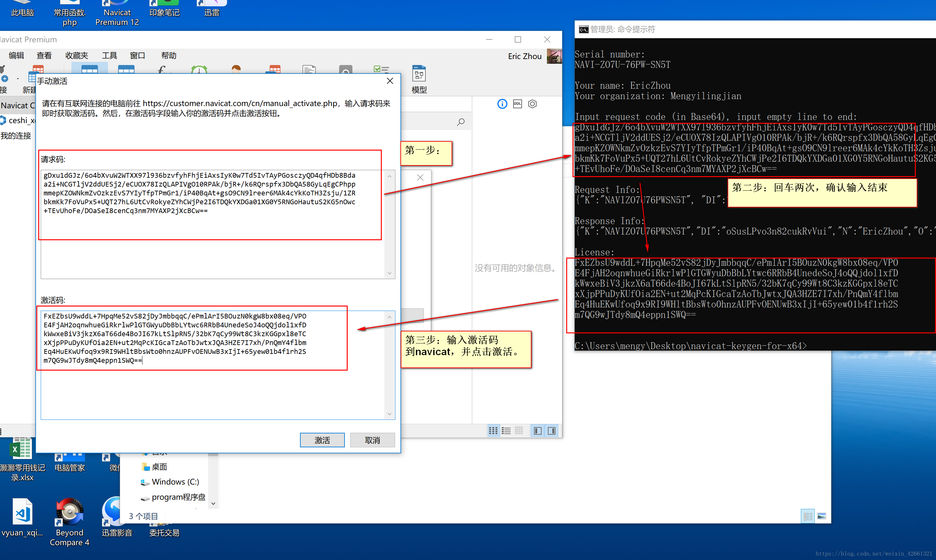This screenshot has width=936, height=560.
Task: Click the hexagon settings icon in info pane
Action: pos(532,104)
